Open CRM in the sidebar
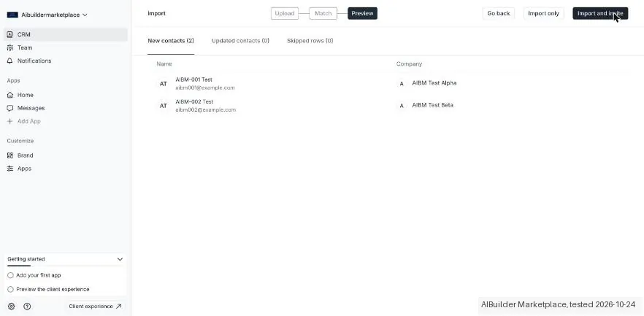This screenshot has width=644, height=316. (66, 34)
